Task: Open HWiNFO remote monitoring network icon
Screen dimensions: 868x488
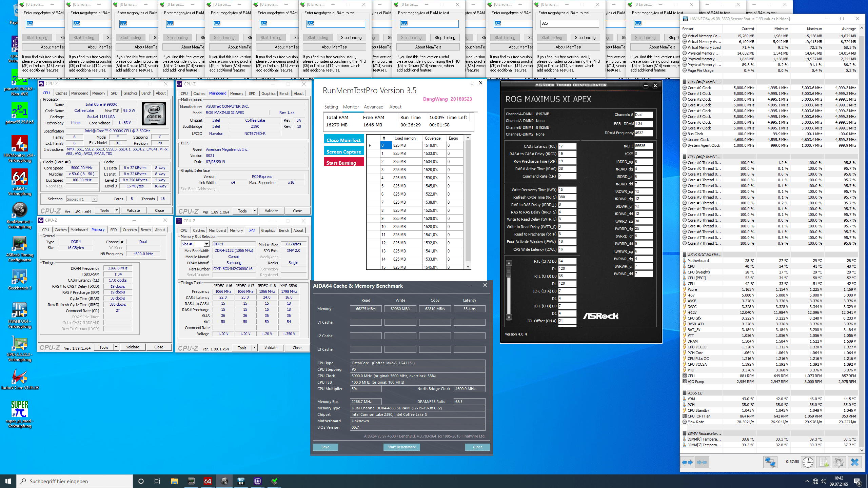Action: tap(770, 462)
